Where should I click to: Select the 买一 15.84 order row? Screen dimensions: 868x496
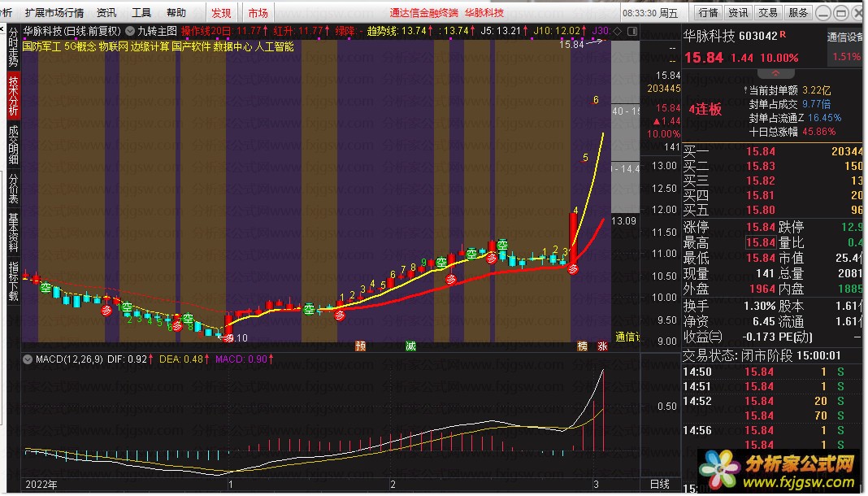point(772,151)
